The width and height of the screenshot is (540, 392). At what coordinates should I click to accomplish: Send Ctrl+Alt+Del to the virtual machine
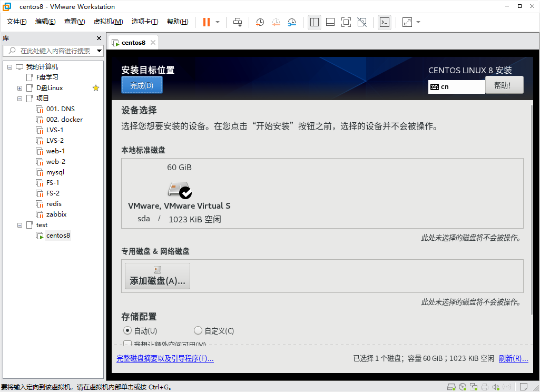coord(238,22)
